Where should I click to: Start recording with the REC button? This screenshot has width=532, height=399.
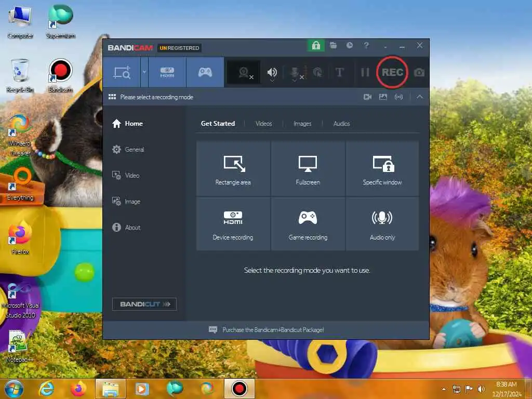pyautogui.click(x=392, y=72)
